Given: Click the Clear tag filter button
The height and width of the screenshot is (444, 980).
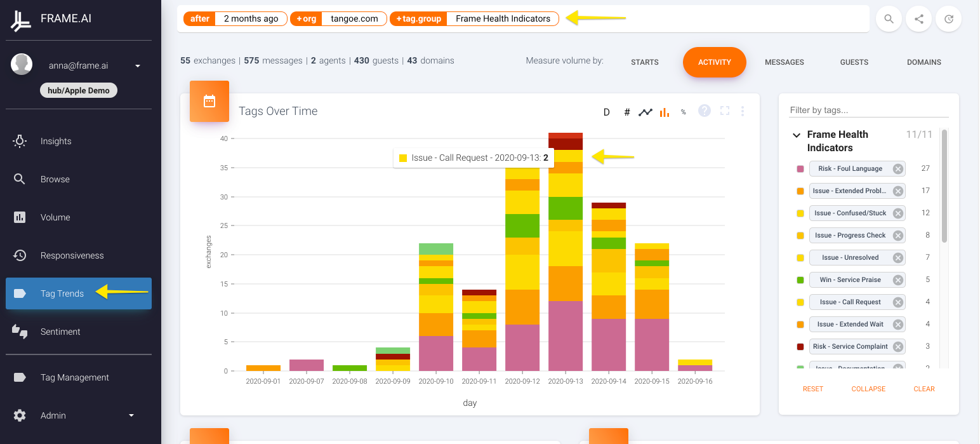Looking at the screenshot, I should (x=924, y=389).
